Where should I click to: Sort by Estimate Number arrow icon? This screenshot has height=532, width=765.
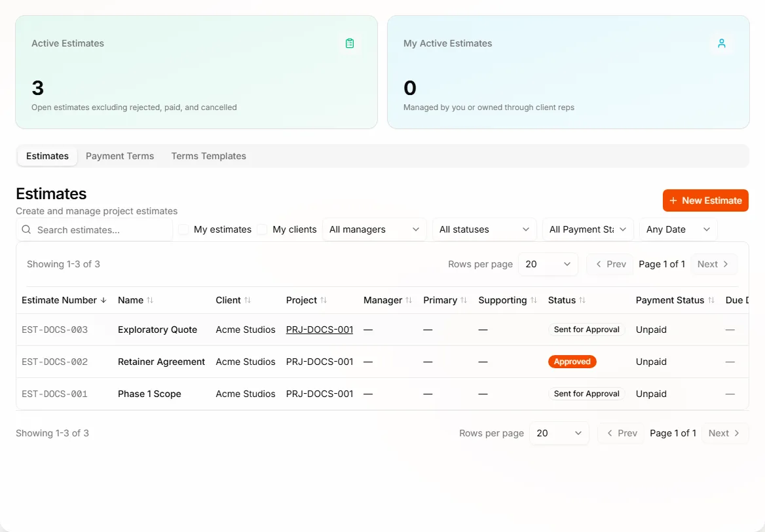(x=103, y=300)
